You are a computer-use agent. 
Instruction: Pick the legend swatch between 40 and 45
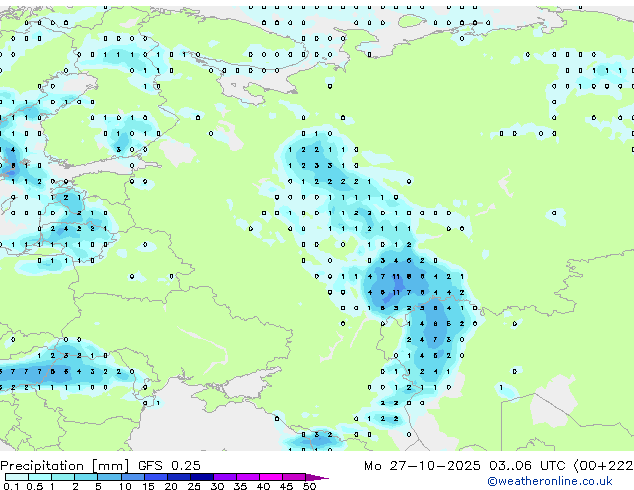(271, 477)
